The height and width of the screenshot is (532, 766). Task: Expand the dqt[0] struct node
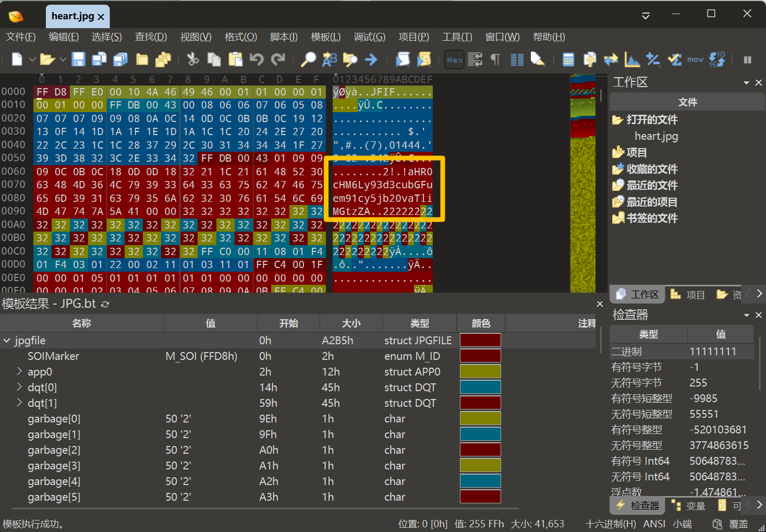(19, 387)
